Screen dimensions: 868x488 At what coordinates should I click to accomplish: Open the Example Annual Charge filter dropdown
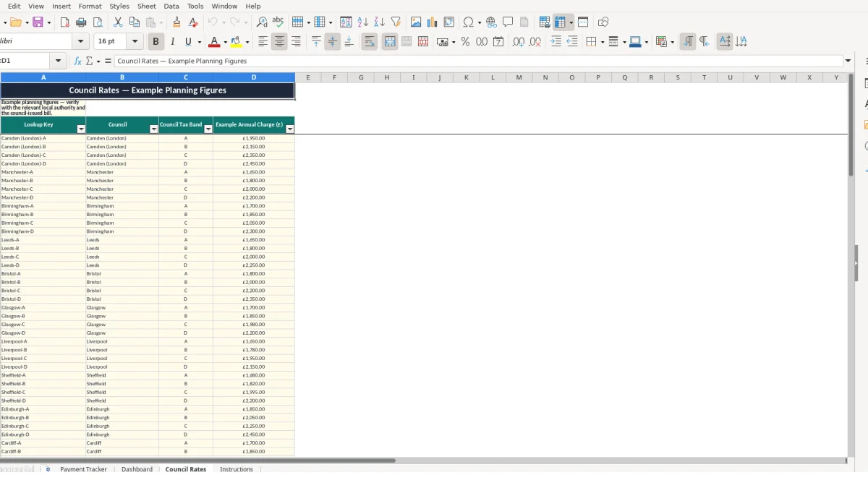click(290, 129)
